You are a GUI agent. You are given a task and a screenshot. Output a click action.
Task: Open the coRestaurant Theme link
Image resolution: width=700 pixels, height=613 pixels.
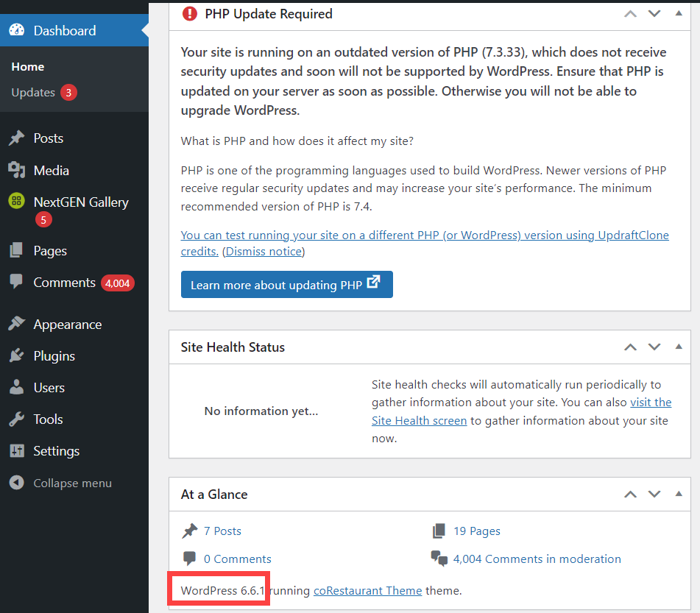(x=367, y=590)
